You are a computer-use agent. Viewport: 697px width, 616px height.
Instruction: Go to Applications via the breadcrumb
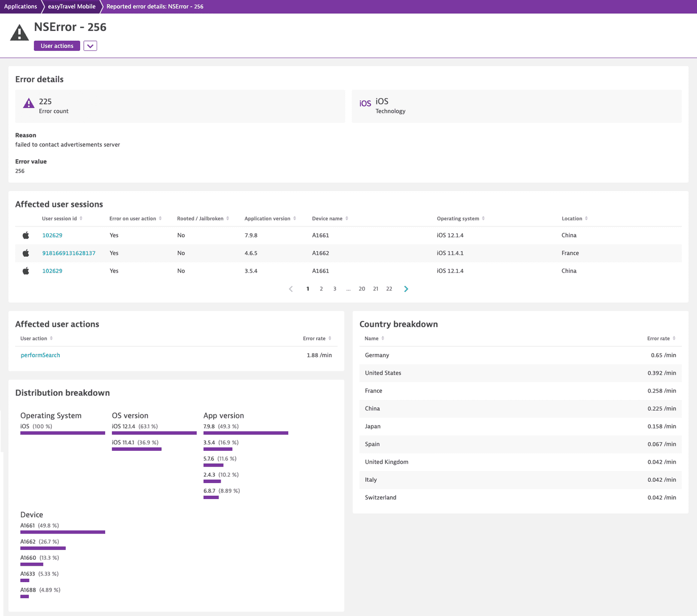[21, 6]
